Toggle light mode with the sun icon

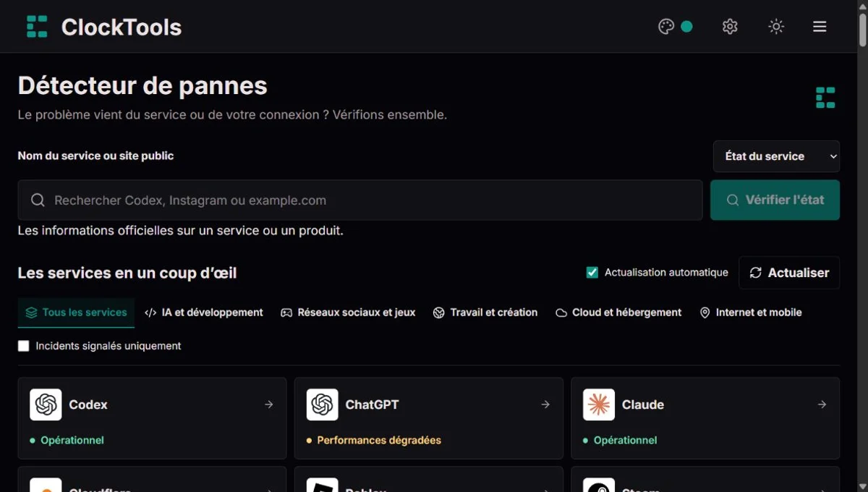click(x=776, y=27)
